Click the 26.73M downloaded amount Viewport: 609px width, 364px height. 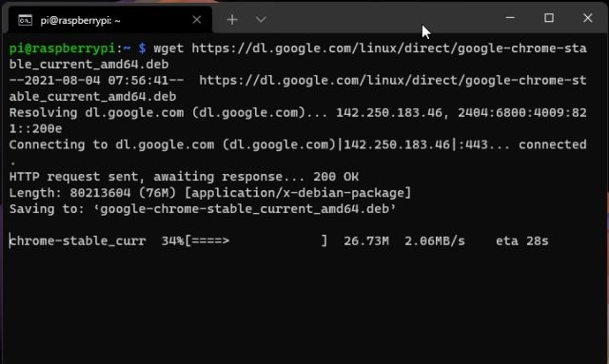pyautogui.click(x=366, y=241)
